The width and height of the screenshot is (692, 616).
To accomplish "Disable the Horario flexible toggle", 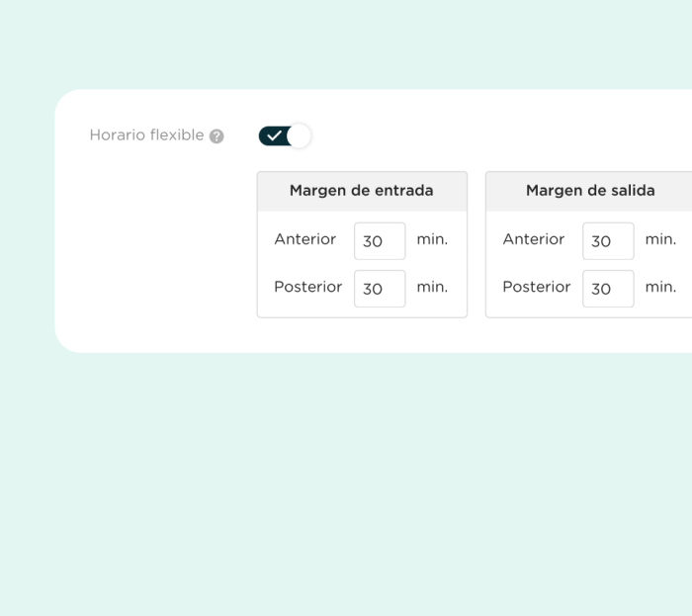I will coord(285,135).
